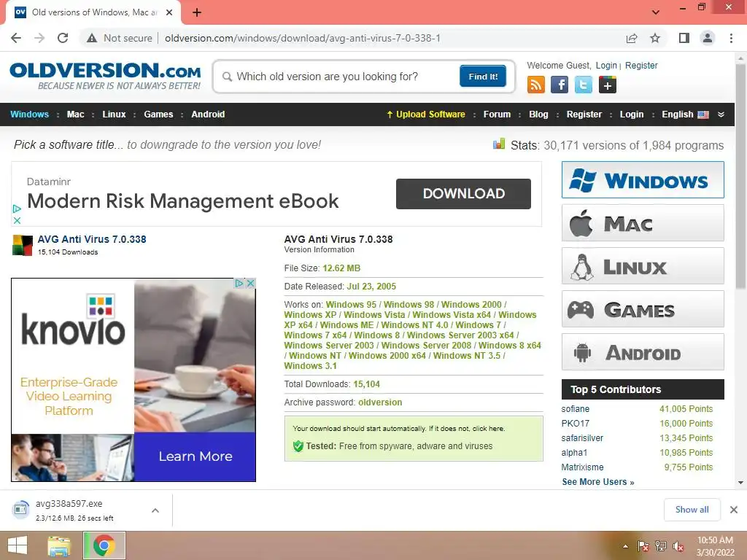
Task: Click the plus share icon
Action: (608, 85)
